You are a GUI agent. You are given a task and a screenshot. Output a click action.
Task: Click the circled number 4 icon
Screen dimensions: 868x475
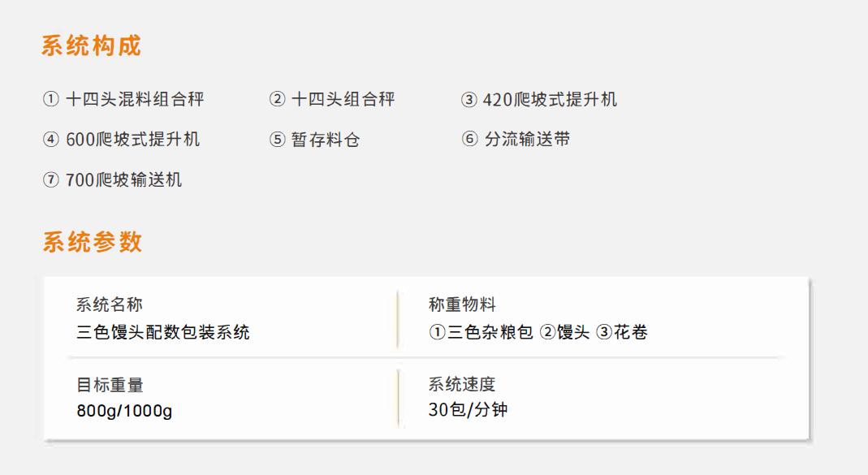tap(51, 139)
